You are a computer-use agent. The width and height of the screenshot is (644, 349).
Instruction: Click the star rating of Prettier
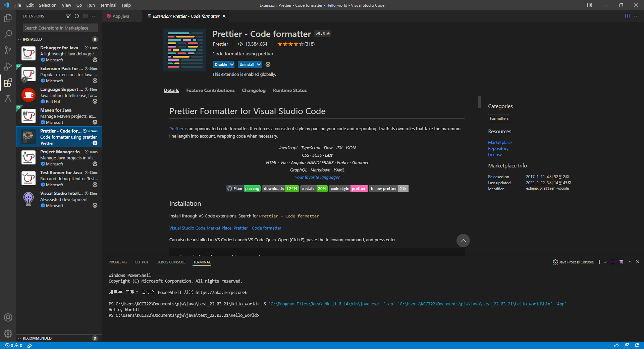(290, 44)
